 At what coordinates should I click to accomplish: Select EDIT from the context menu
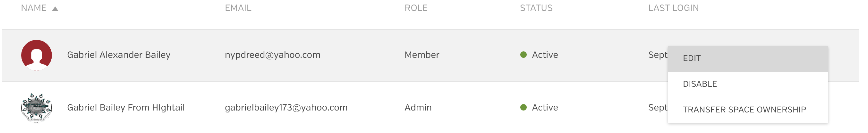pos(692,58)
